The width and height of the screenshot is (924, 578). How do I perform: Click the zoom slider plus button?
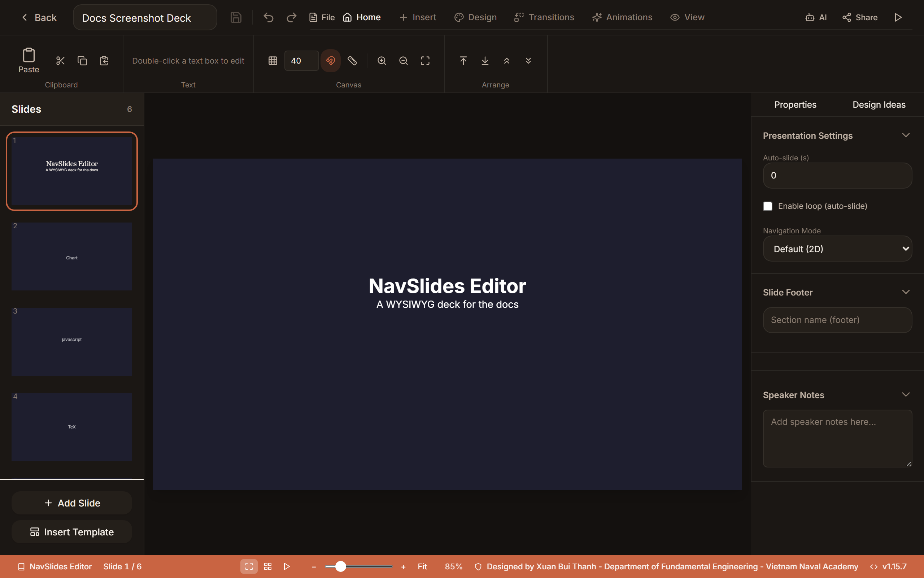pos(403,567)
